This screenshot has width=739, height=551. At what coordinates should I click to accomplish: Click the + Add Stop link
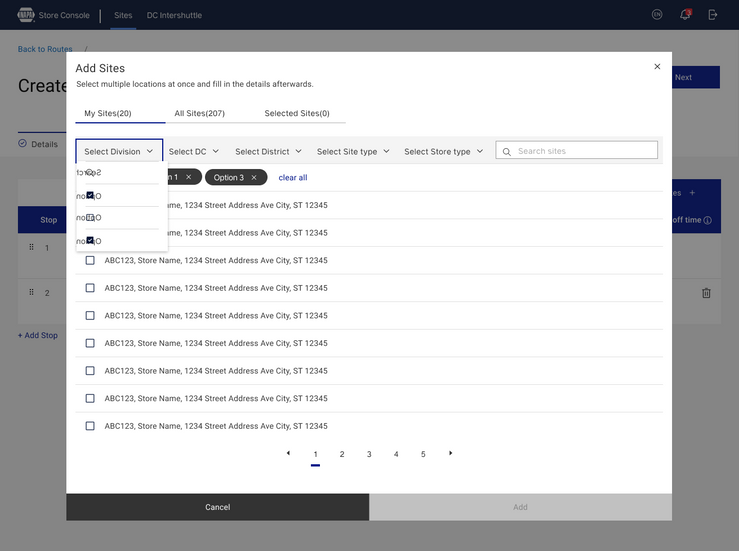coord(38,335)
